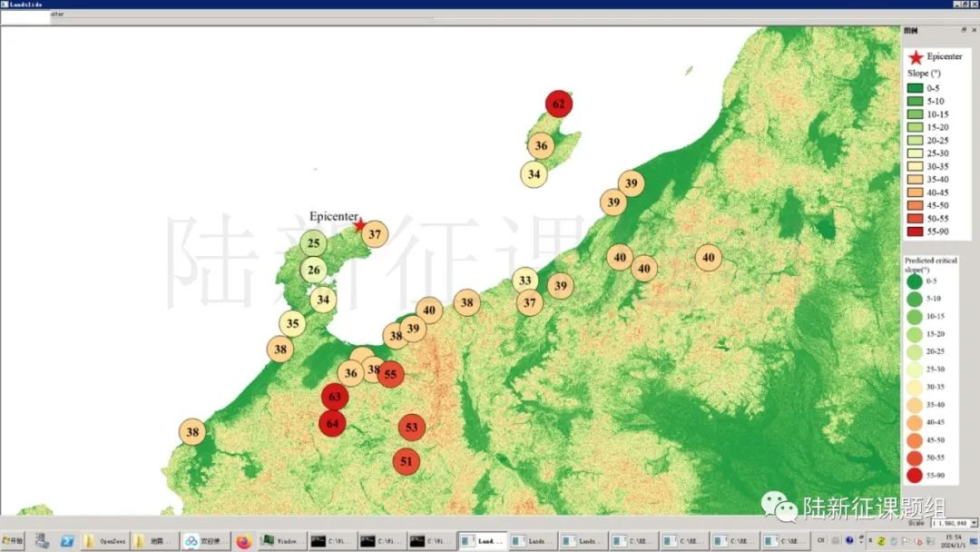Screen dimensions: 980x552
Task: Click the 55-90 slope red swatch in legend
Action: (x=915, y=232)
